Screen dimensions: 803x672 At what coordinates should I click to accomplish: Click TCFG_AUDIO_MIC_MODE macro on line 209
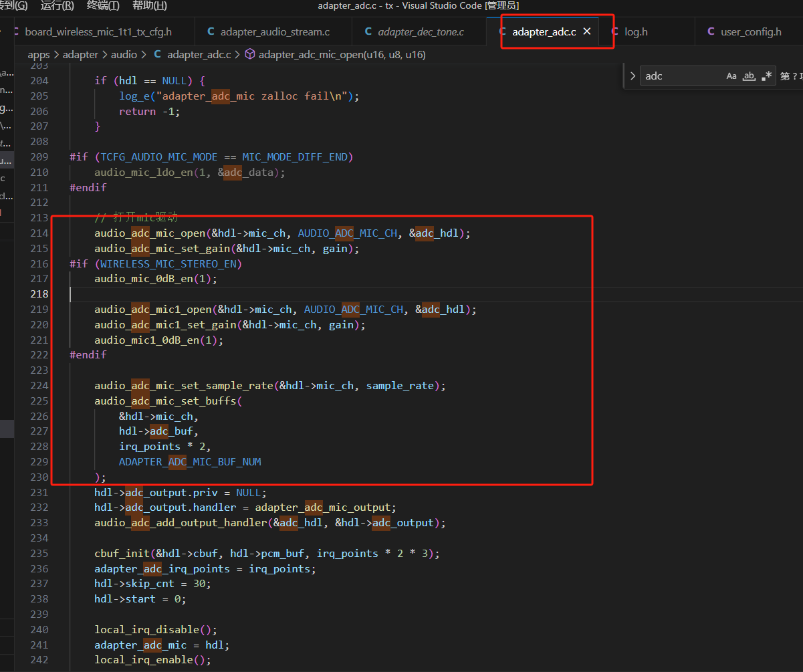[159, 157]
